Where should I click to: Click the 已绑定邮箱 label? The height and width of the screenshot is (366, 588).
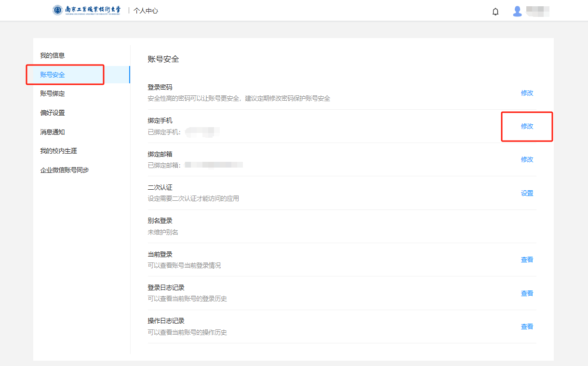165,165
